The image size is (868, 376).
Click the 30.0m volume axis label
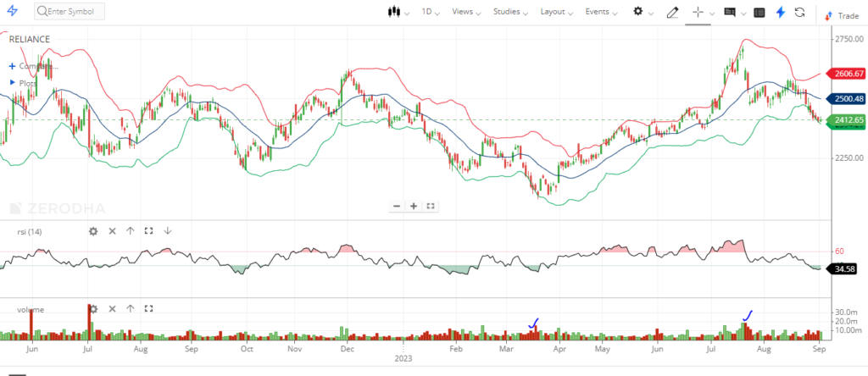coord(847,312)
